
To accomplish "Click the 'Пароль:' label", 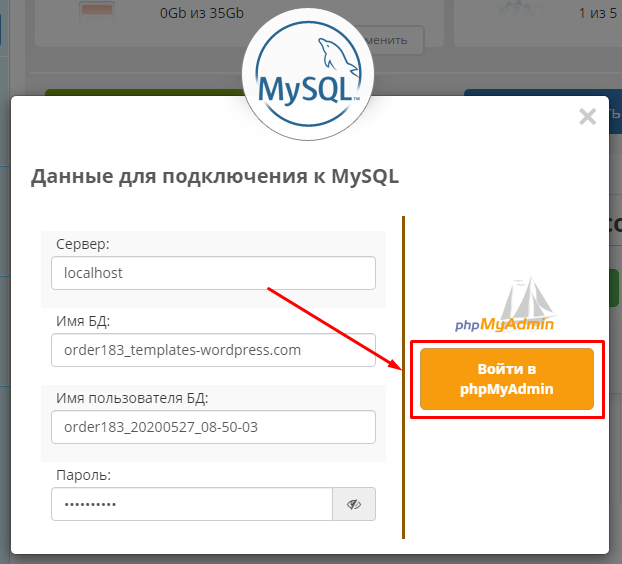I will click(84, 475).
